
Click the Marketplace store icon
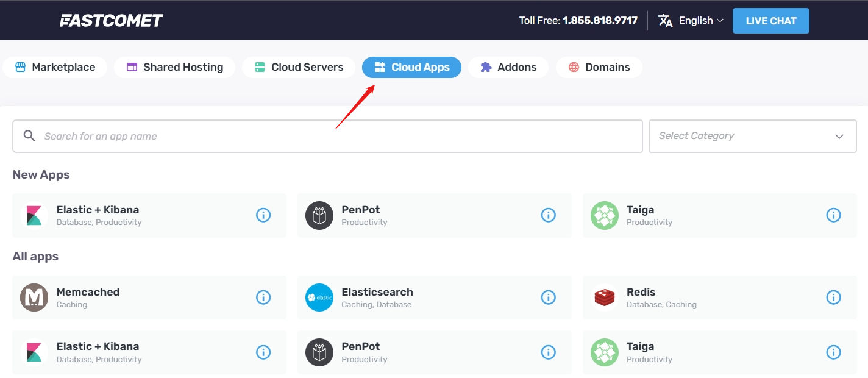(x=20, y=67)
